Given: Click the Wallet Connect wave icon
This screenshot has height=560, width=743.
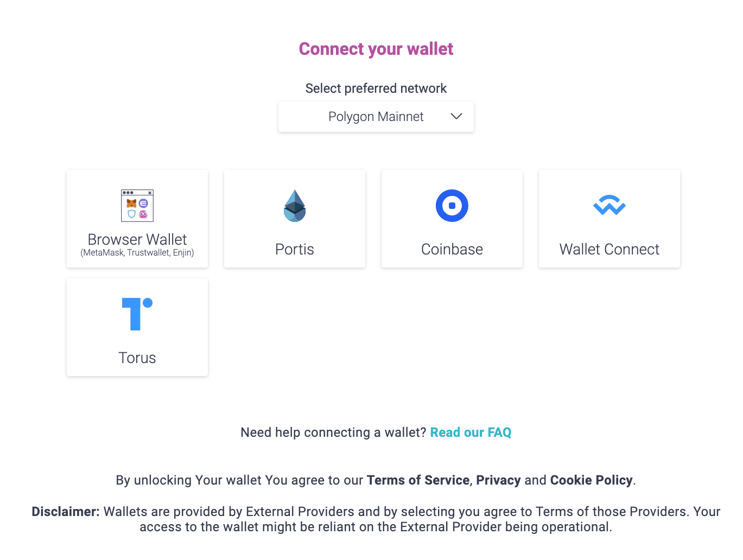Looking at the screenshot, I should coord(609,205).
